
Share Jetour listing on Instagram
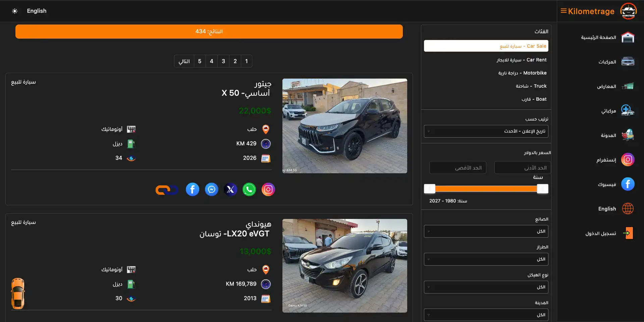point(268,190)
